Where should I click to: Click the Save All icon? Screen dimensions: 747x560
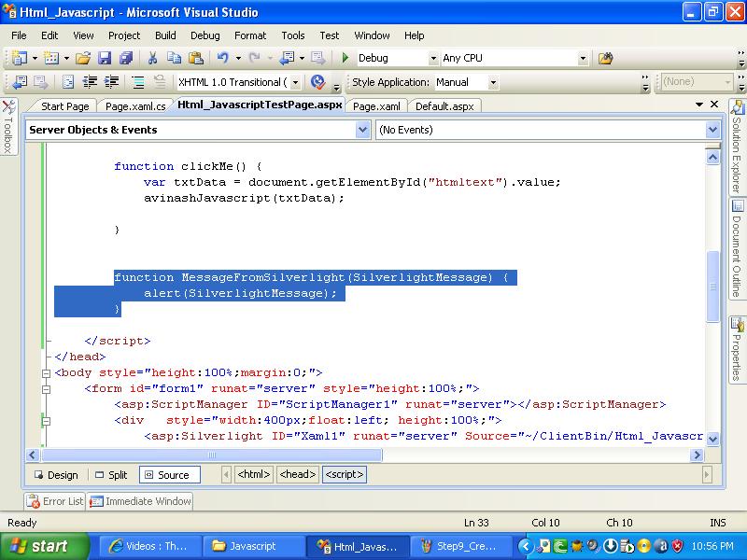click(x=126, y=58)
